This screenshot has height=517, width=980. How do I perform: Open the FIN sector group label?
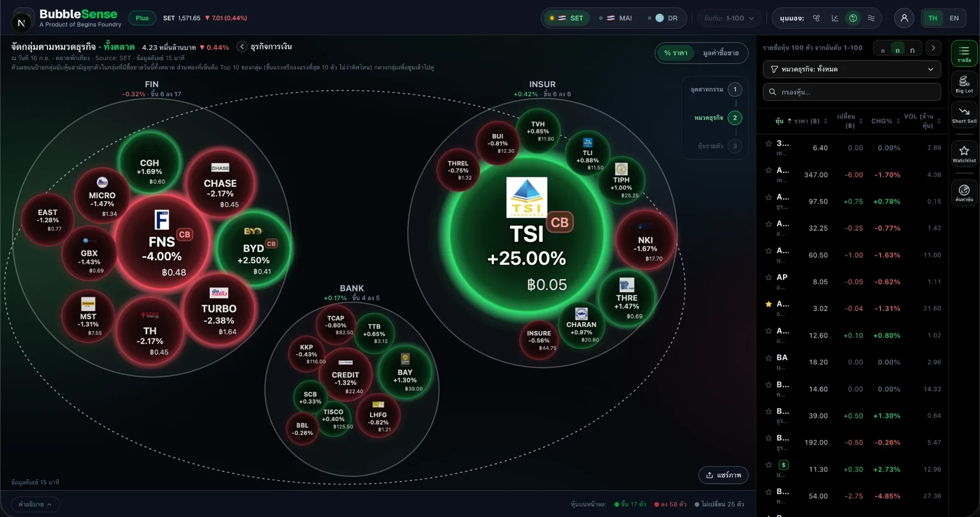[151, 84]
